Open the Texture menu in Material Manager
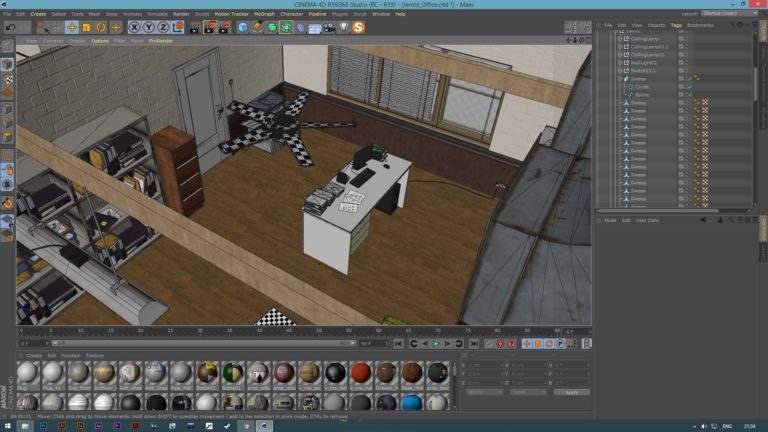The image size is (768, 432). [95, 356]
